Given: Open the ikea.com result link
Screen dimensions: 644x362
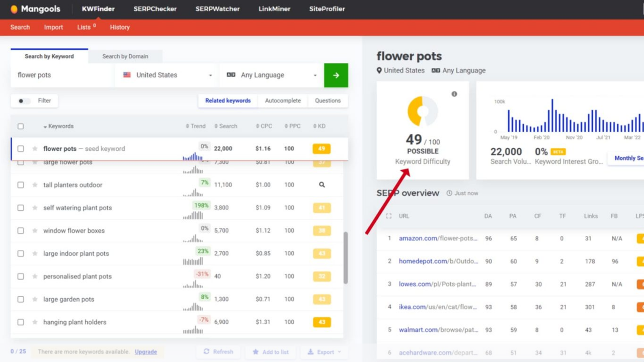Looking at the screenshot, I should 438,307.
